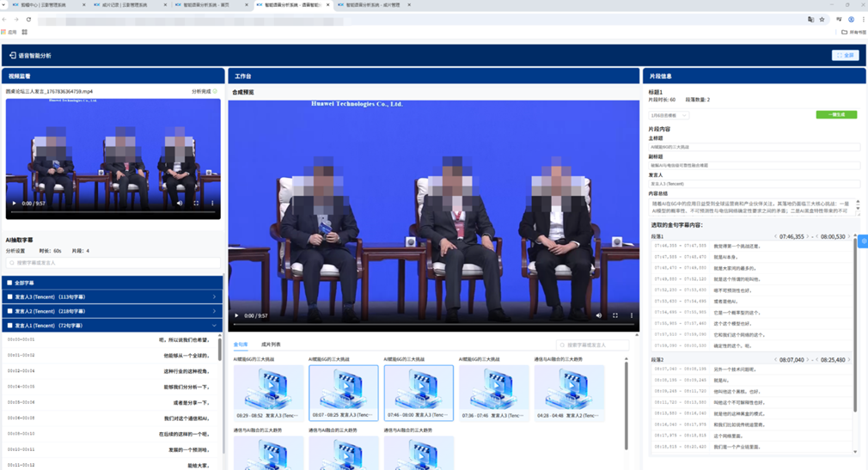This screenshot has width=868, height=470.
Task: Click the floating blue assistant icon
Action: click(x=864, y=241)
